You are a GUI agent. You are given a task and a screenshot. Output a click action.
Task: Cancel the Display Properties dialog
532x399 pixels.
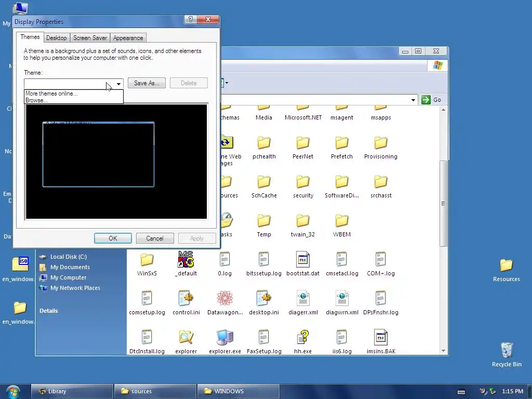155,238
